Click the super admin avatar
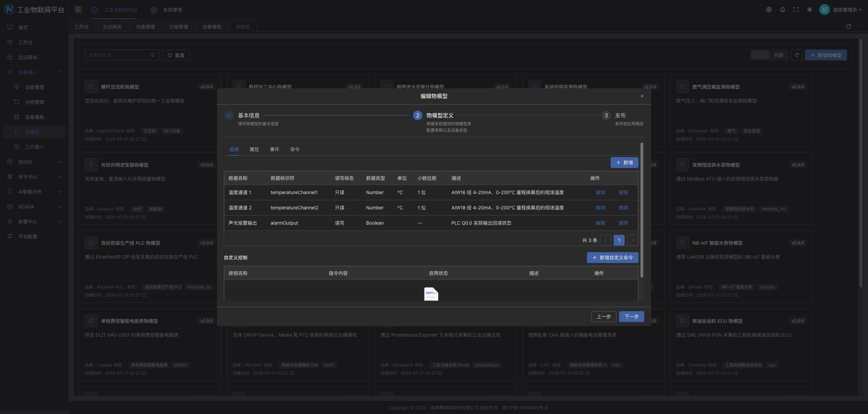 coord(825,10)
